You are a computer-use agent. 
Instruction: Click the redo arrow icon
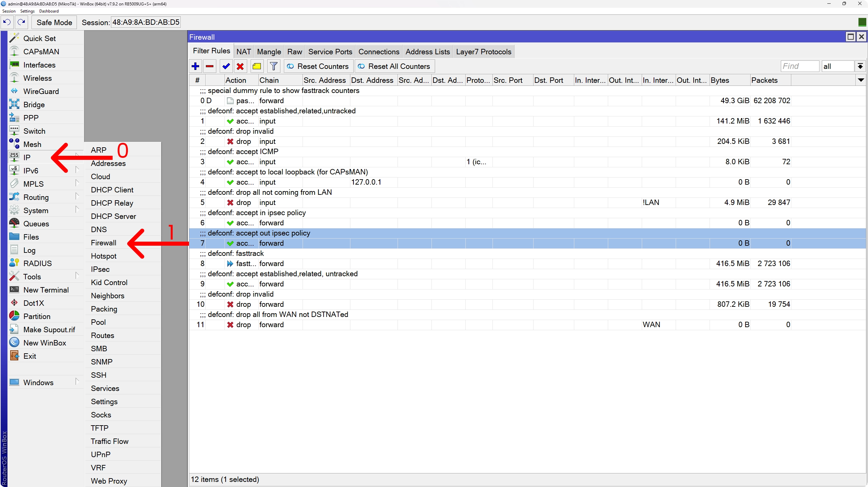(21, 22)
